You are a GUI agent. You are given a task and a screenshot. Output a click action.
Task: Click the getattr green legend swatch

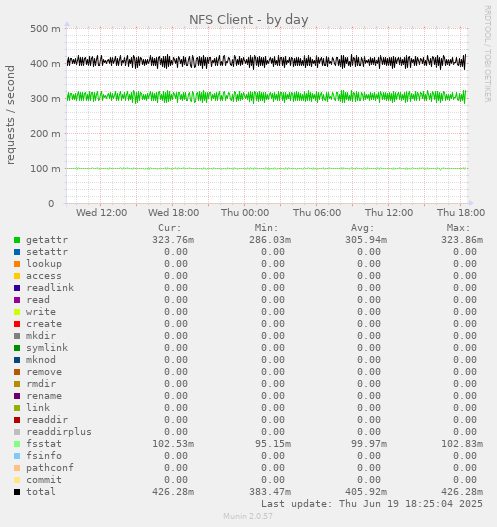coord(17,240)
